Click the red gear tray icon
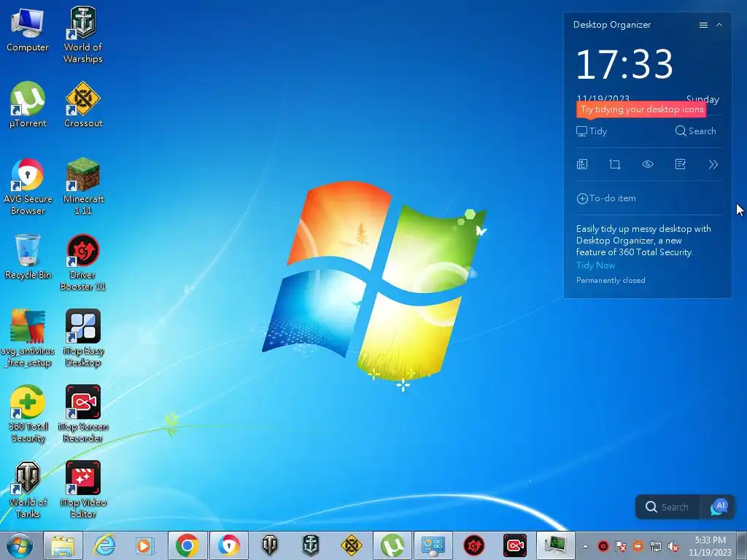Viewport: 747px width, 560px height. pyautogui.click(x=603, y=546)
